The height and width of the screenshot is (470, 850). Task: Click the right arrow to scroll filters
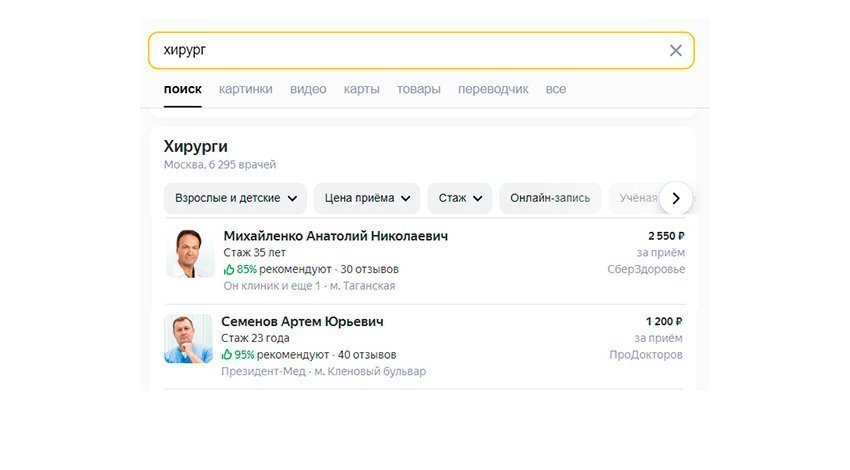pos(676,198)
